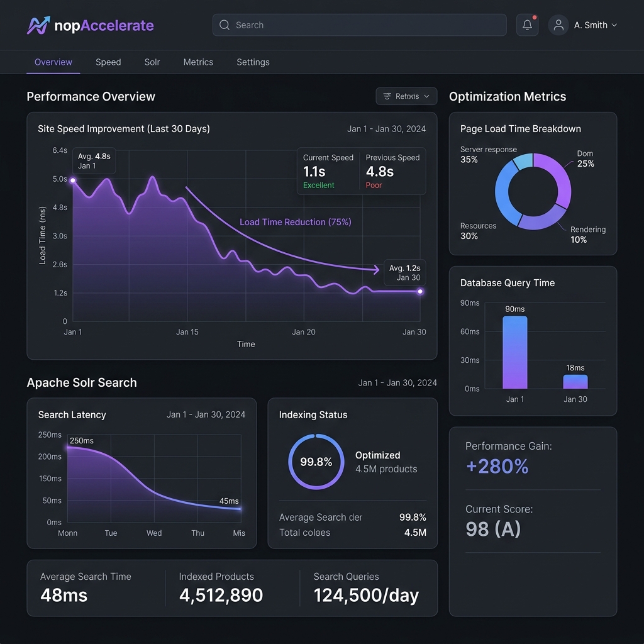The height and width of the screenshot is (644, 644).
Task: Click the Indexing Status card title
Action: 313,415
